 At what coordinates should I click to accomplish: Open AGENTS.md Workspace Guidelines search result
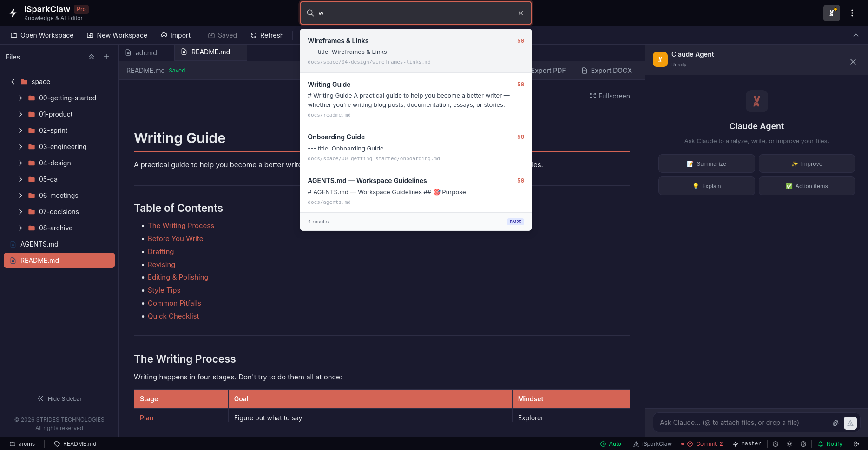(x=416, y=191)
